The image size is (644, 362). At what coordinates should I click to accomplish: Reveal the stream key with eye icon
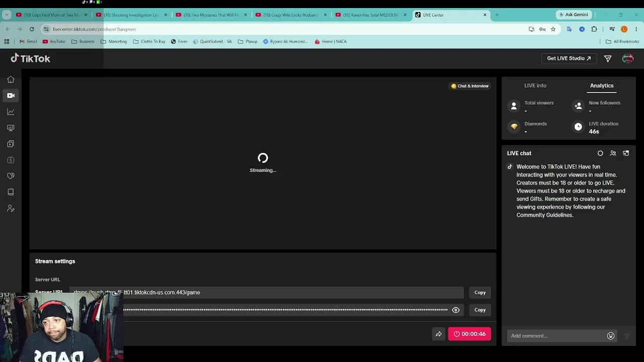click(x=456, y=310)
